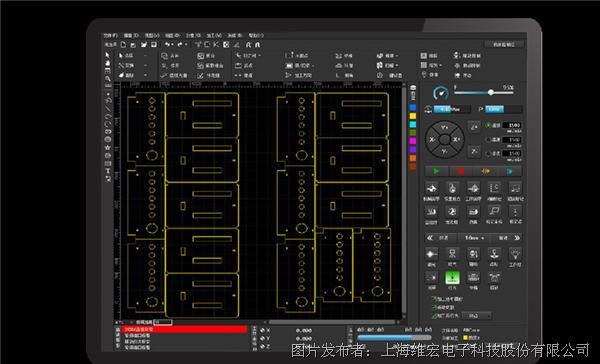Toggle the first checkbox under the control grid
The height and width of the screenshot is (364, 600).
[x=434, y=299]
